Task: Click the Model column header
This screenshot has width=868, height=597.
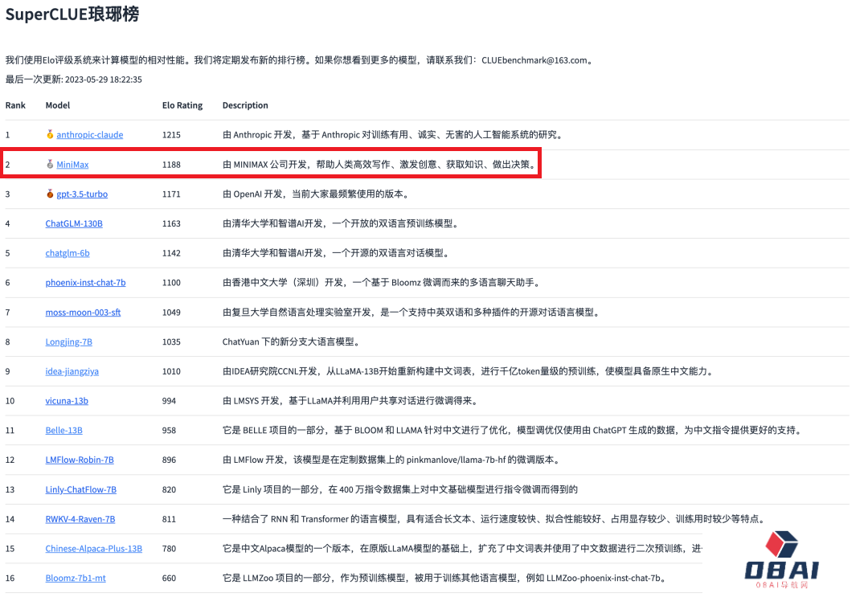Action: point(58,105)
